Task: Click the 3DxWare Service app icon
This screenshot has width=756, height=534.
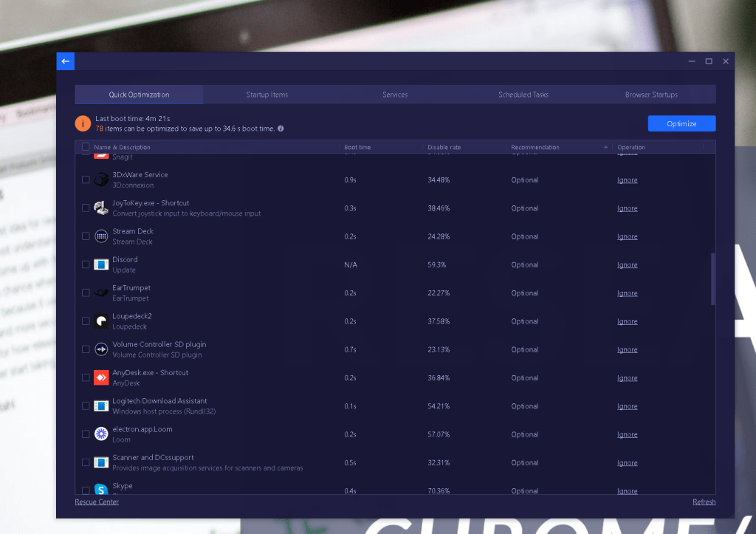Action: (x=101, y=179)
